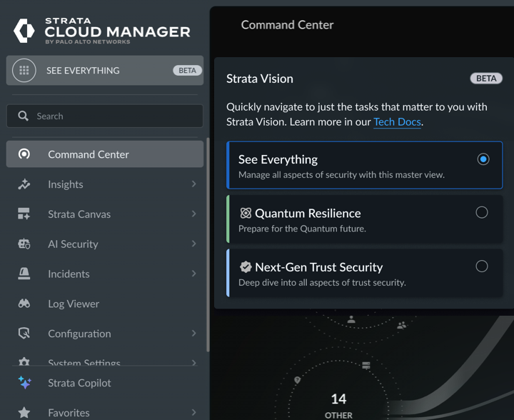Click the AI Security icon
This screenshot has height=420, width=514.
pyautogui.click(x=24, y=244)
